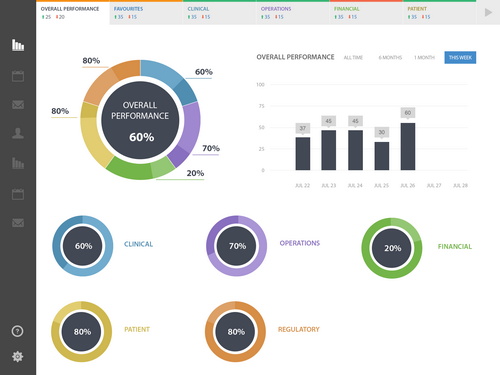Select the ALL TIME range filter
Screen dimensions: 500x375
[x=353, y=58]
